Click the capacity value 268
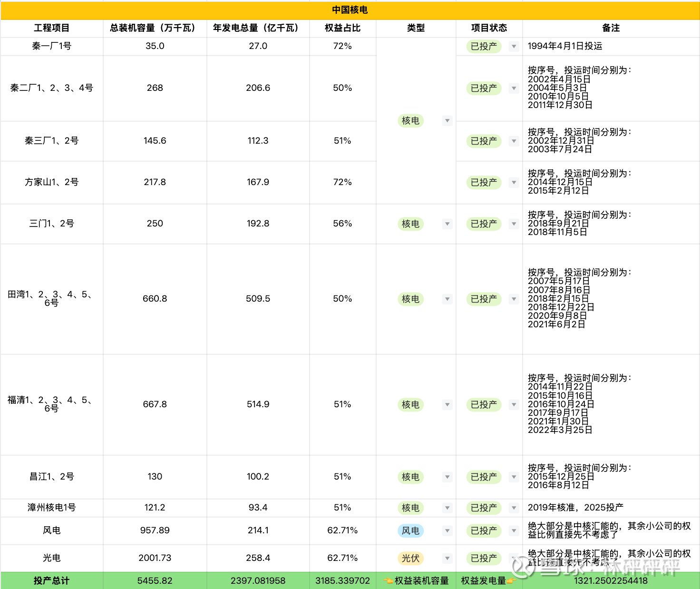This screenshot has width=700, height=589. point(155,88)
